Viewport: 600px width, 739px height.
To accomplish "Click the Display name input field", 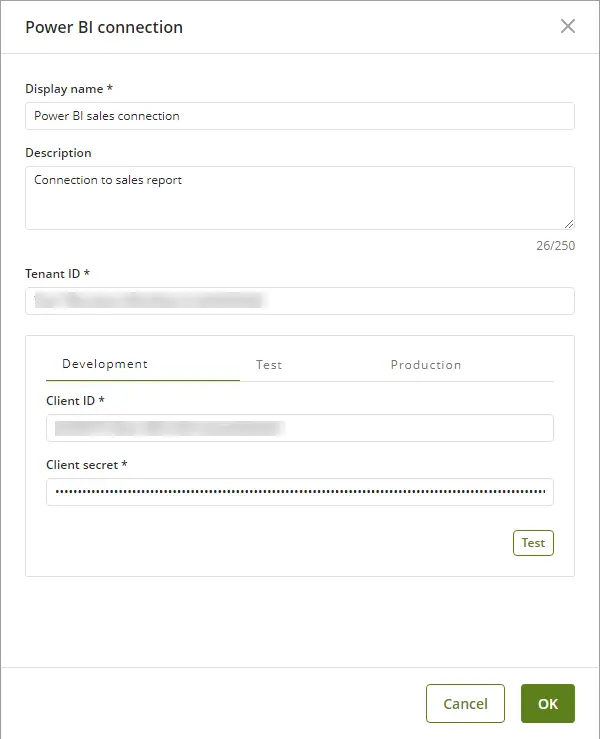I will pyautogui.click(x=300, y=116).
